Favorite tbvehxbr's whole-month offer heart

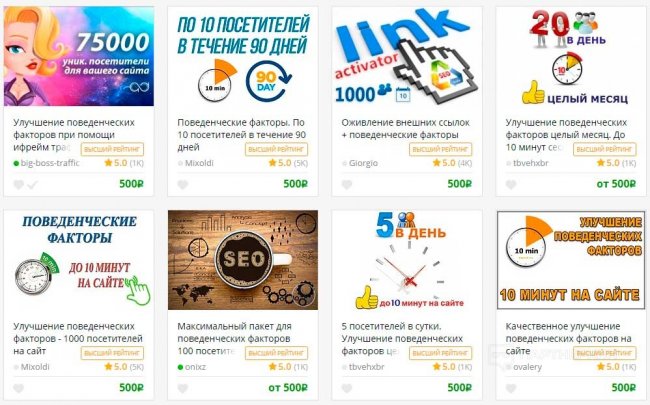tap(511, 184)
